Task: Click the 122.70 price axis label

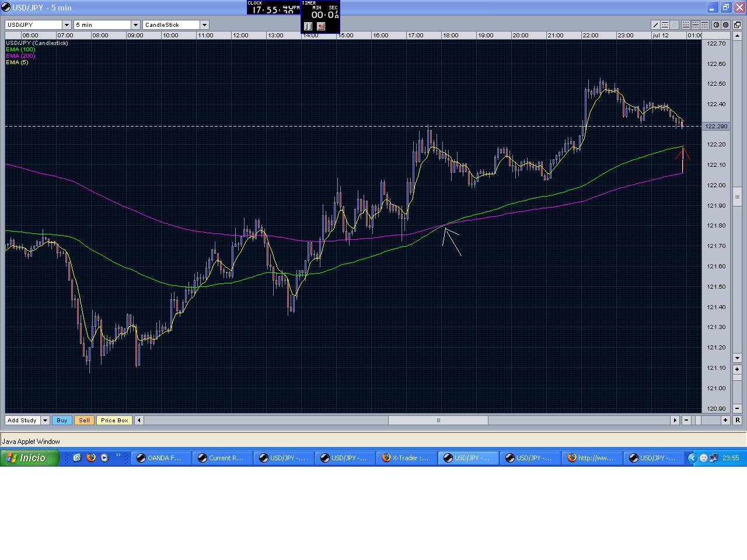Action: 716,44
